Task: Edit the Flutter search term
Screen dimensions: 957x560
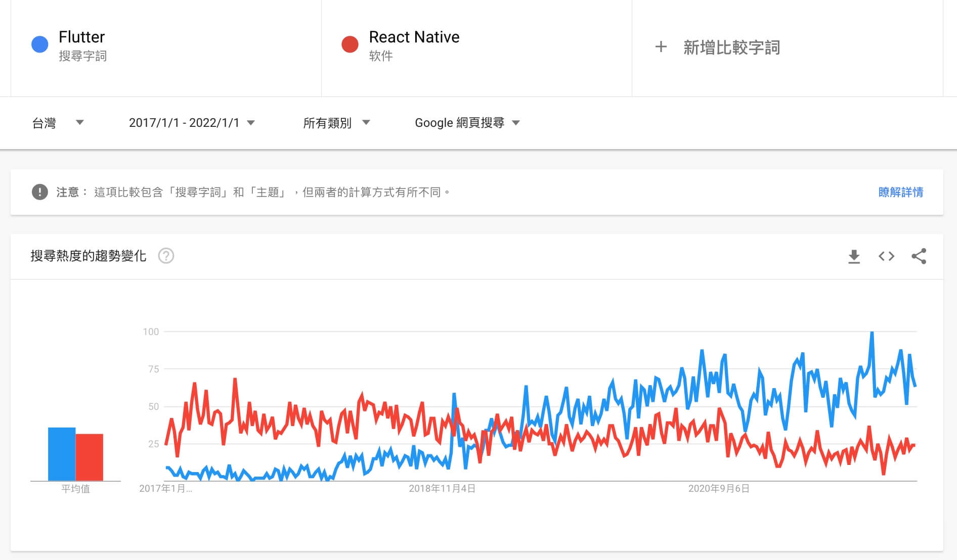Action: [x=82, y=37]
